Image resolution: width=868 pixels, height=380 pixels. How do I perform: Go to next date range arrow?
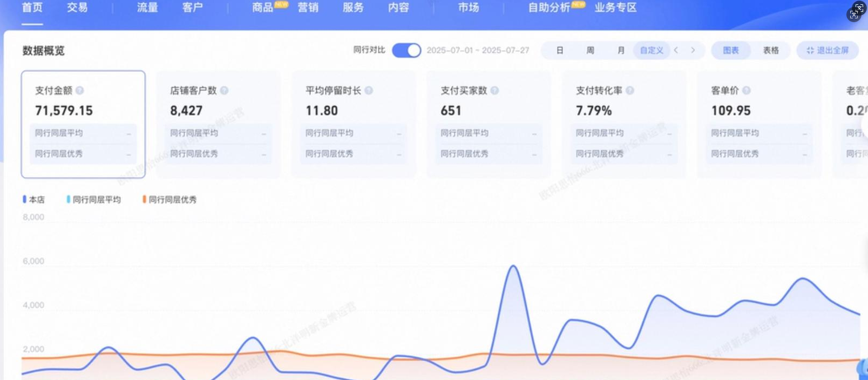coord(693,50)
